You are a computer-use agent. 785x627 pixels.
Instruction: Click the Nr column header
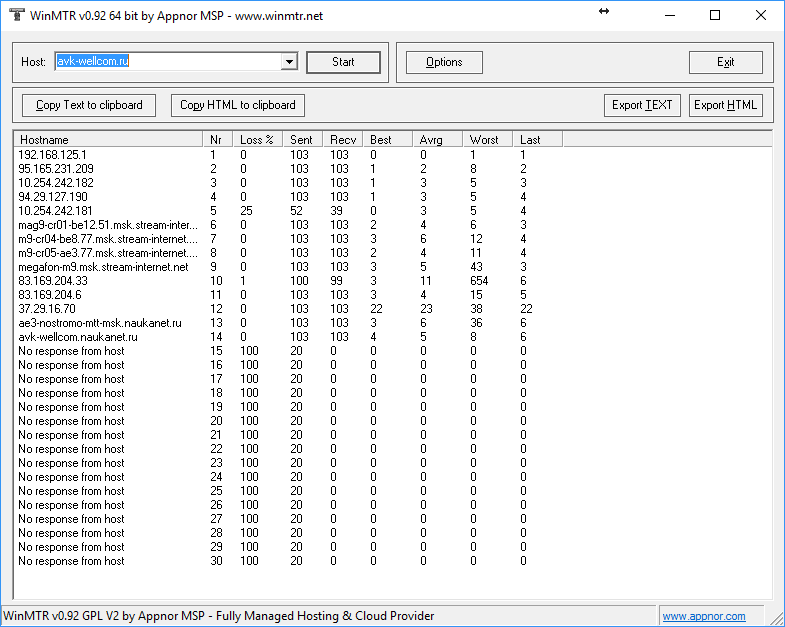pos(218,140)
